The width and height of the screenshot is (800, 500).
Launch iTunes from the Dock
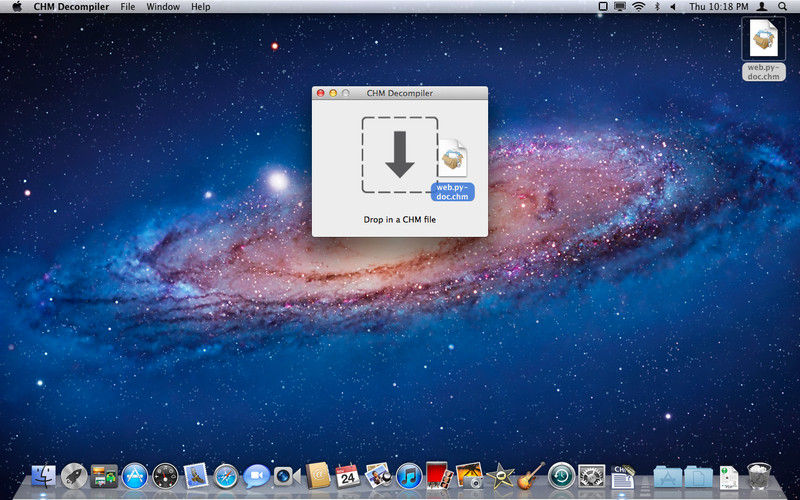click(x=409, y=476)
